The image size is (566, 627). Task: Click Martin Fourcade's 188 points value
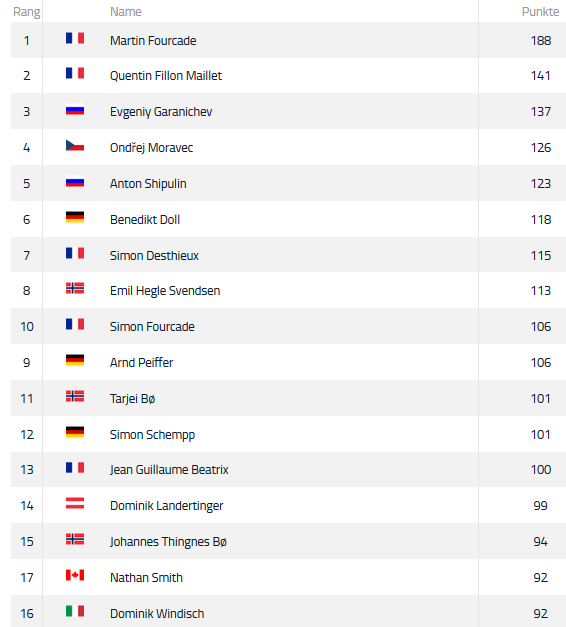pos(541,40)
